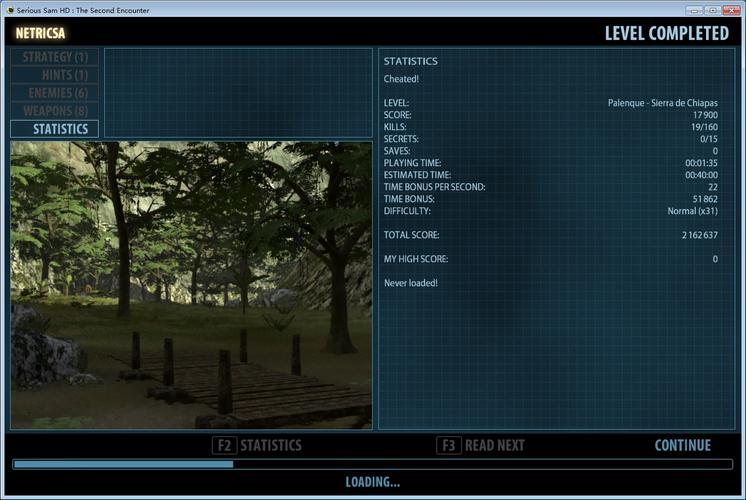The height and width of the screenshot is (500, 746).
Task: Click the total score 2 162 637
Action: click(x=700, y=235)
